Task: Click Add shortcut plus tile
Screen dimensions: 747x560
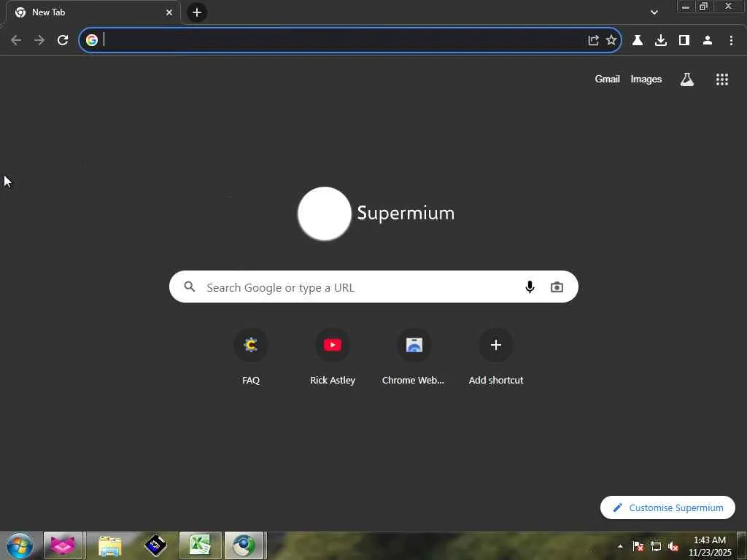Action: (496, 357)
